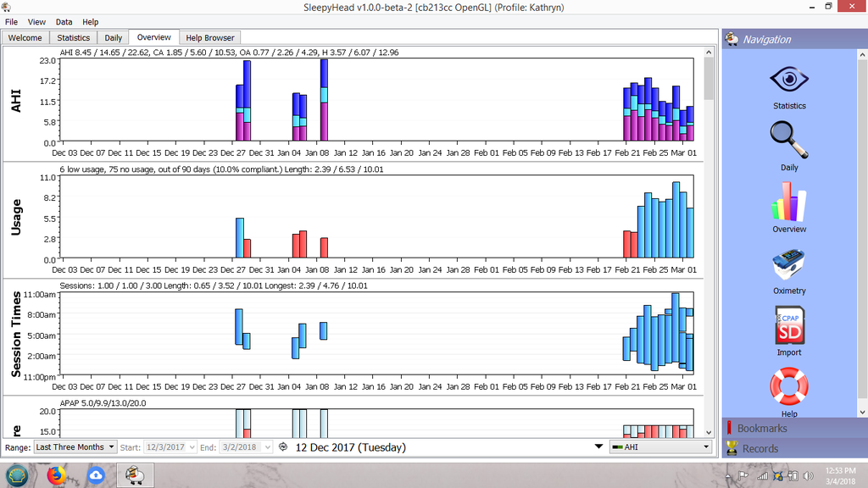The image size is (868, 488).
Task: Click the sheep icon in Navigation header
Action: tap(732, 39)
